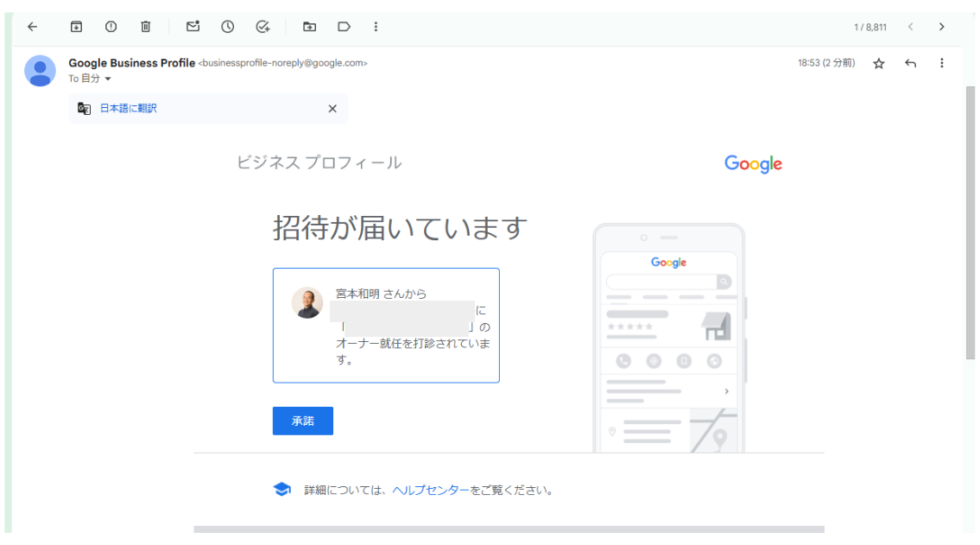Reply to the Google Business Profile email
Viewport: 980px width, 545px height.
pyautogui.click(x=911, y=63)
